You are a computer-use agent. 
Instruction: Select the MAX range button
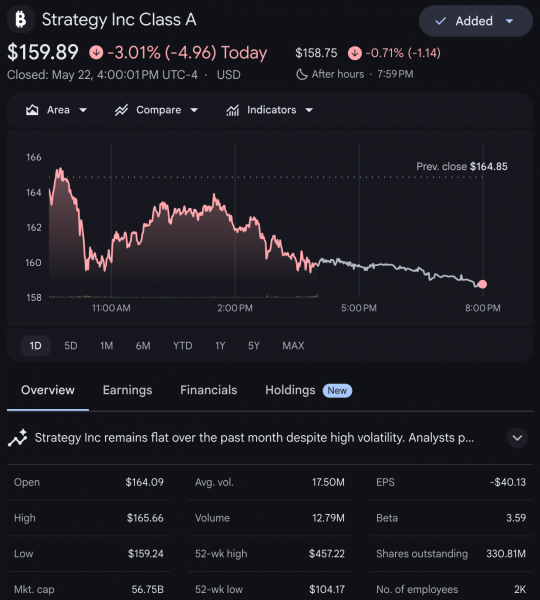point(293,346)
